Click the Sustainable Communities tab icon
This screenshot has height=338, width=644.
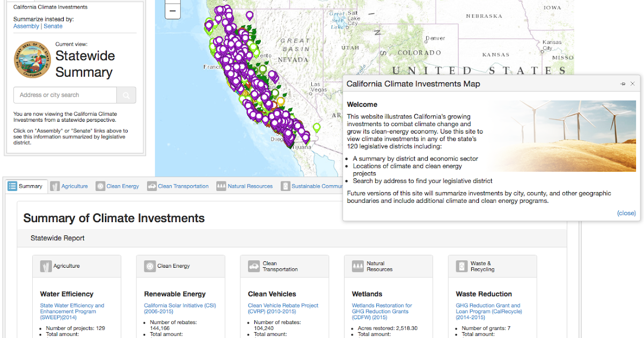[x=286, y=186]
